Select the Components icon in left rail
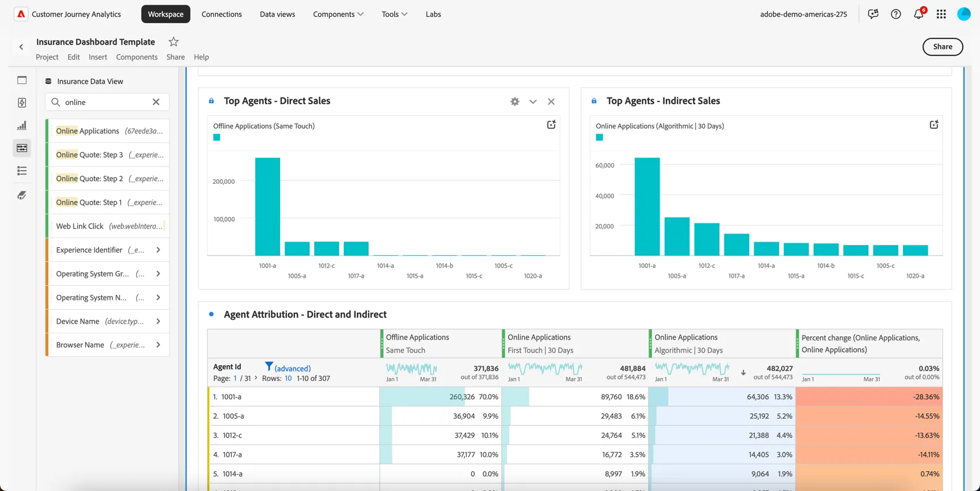The width and height of the screenshot is (980, 491). coord(22,148)
